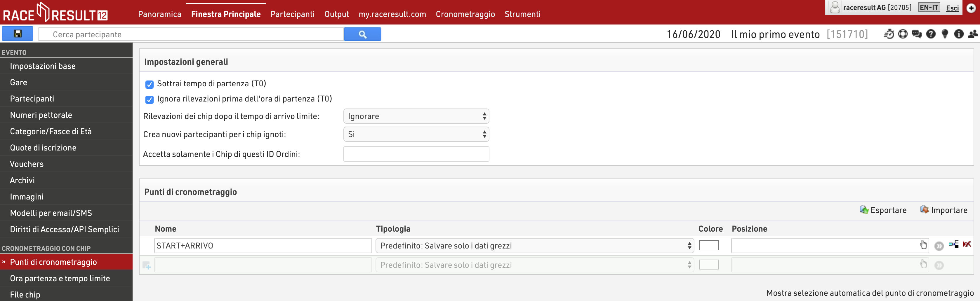Click the color swatch in the empty row
This screenshot has height=301, width=980.
tap(709, 265)
